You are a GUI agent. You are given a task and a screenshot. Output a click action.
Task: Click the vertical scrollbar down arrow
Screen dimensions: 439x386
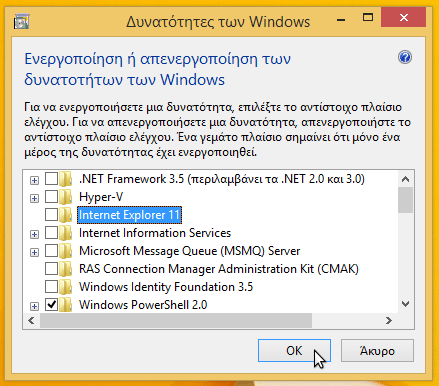coord(405,304)
